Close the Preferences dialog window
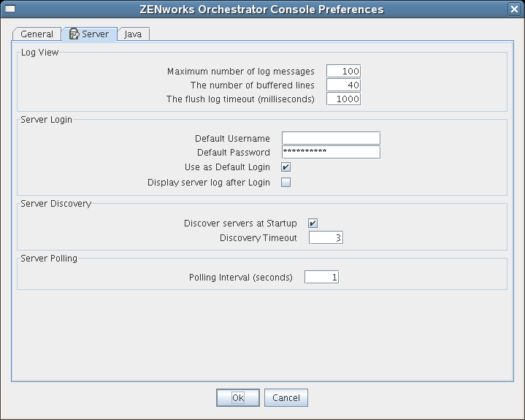 pos(514,9)
